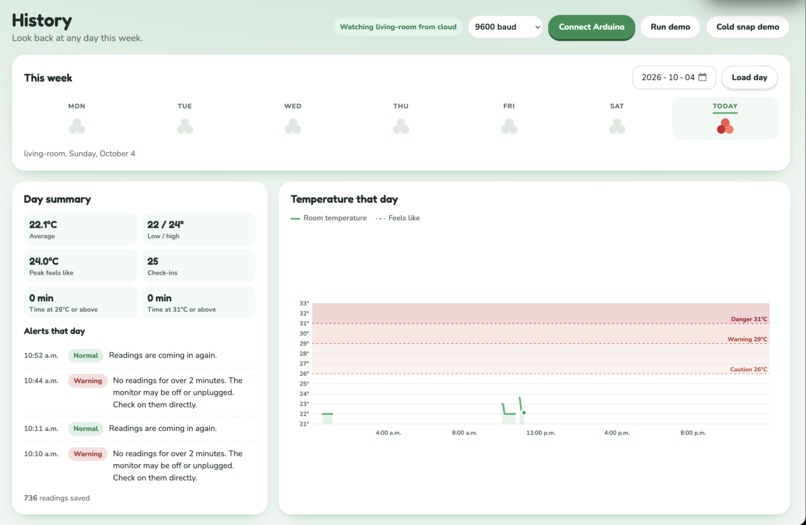
Task: Launch the Cold snap demo
Action: pyautogui.click(x=747, y=27)
